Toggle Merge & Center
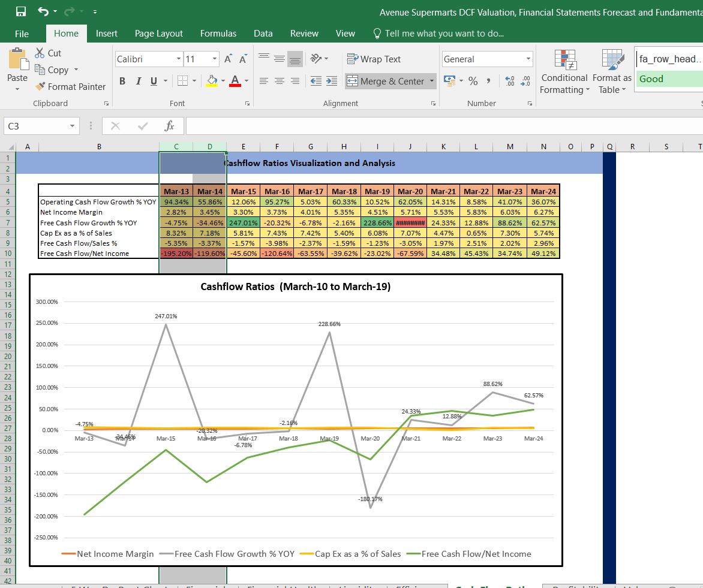Screen dimensions: 703x588 coord(385,81)
